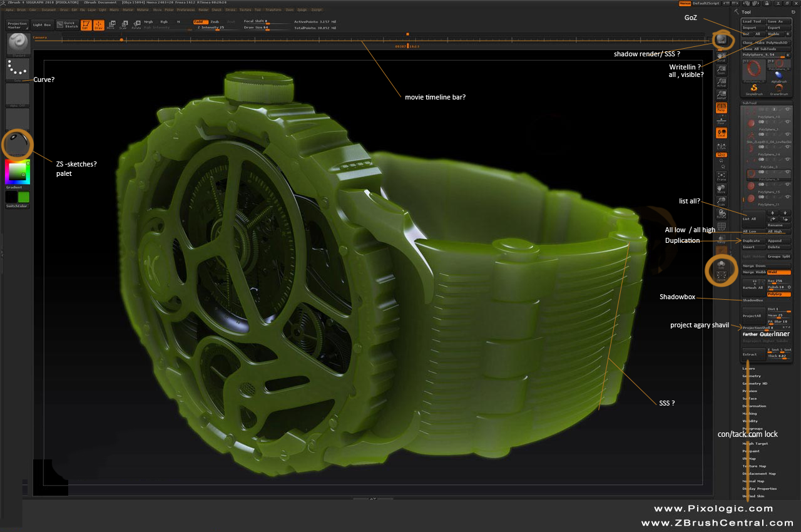Toggle Perspective mode (Persp) button
Image resolution: width=801 pixels, height=532 pixels.
tap(722, 108)
